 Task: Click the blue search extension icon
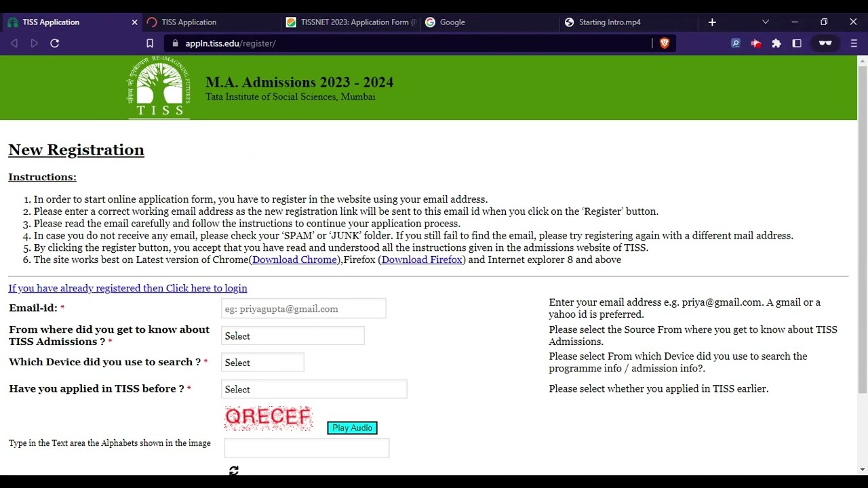[x=736, y=43]
